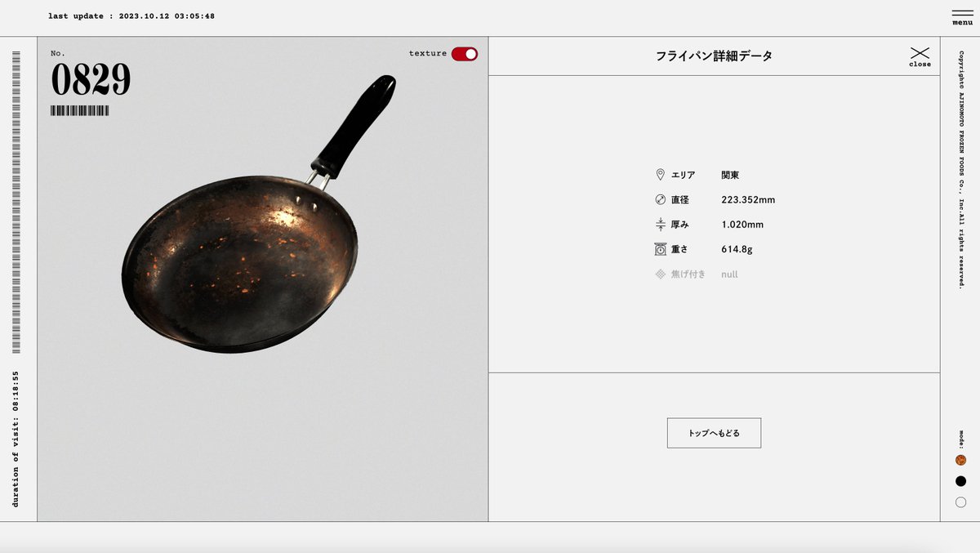
Task: Close the frying pan detail panel
Action: click(x=920, y=57)
